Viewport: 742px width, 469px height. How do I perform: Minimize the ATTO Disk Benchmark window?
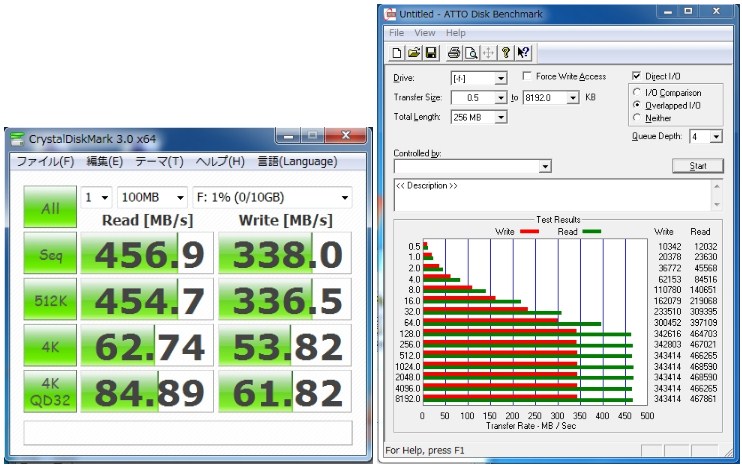[668, 11]
